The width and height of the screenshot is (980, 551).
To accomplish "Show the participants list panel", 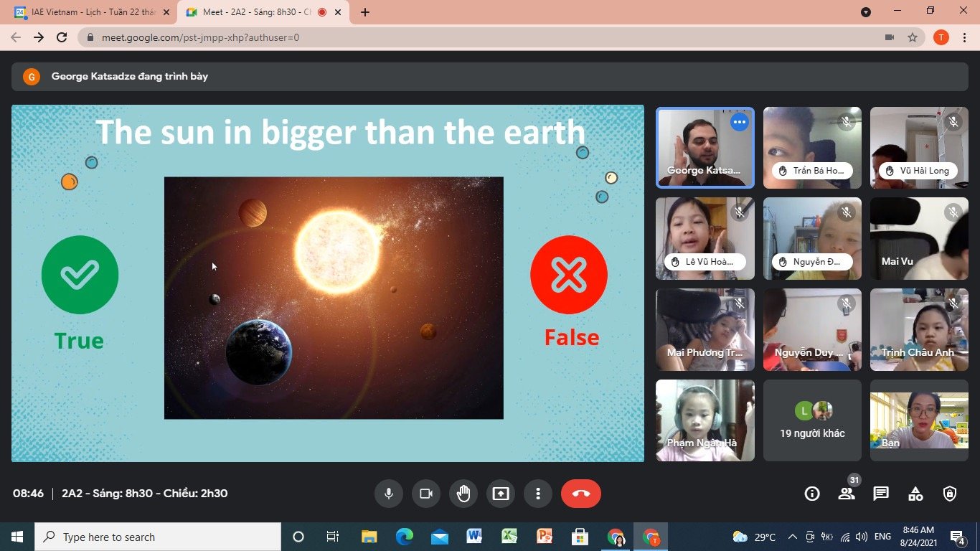I will [x=847, y=494].
